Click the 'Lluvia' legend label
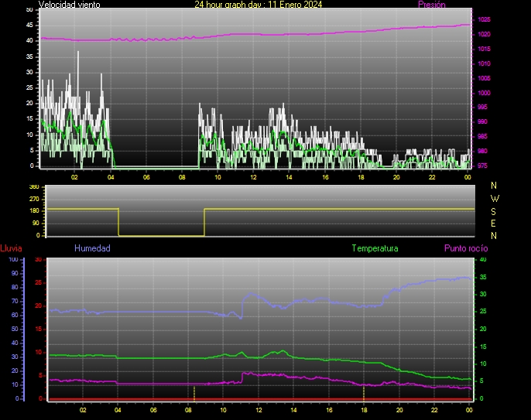Image resolution: width=531 pixels, height=420 pixels. tap(11, 248)
